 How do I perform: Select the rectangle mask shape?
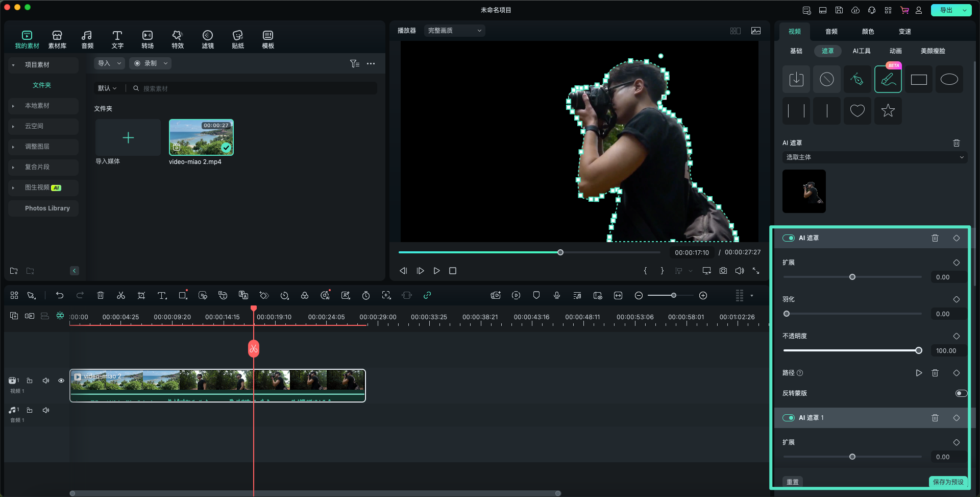pos(918,80)
